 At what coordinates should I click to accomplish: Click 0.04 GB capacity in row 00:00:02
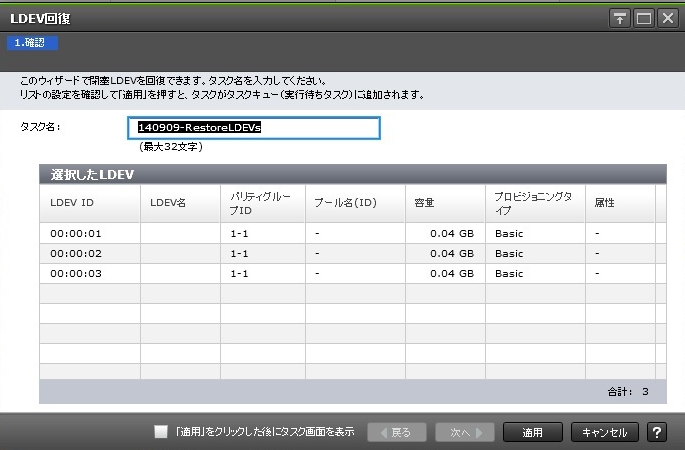(x=452, y=253)
